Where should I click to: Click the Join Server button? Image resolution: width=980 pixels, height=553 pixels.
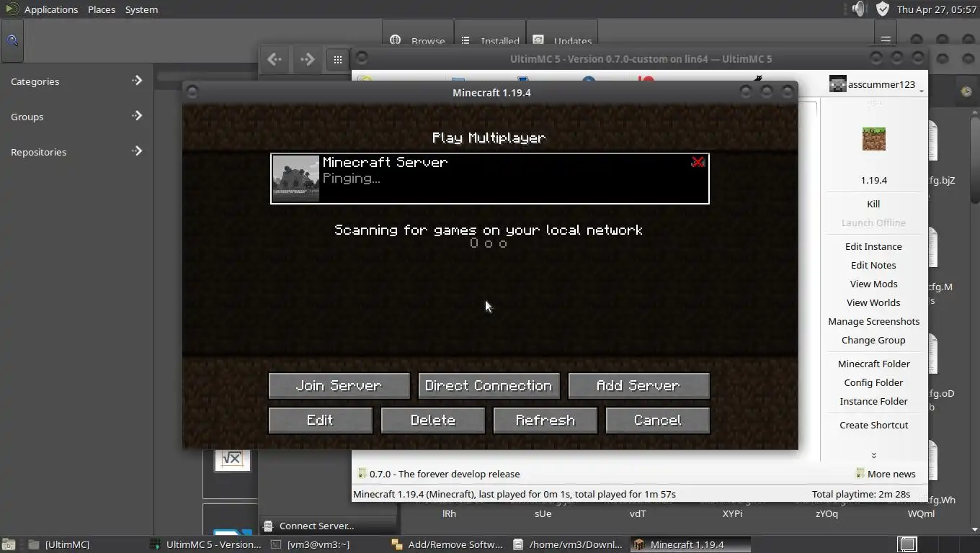(x=339, y=385)
